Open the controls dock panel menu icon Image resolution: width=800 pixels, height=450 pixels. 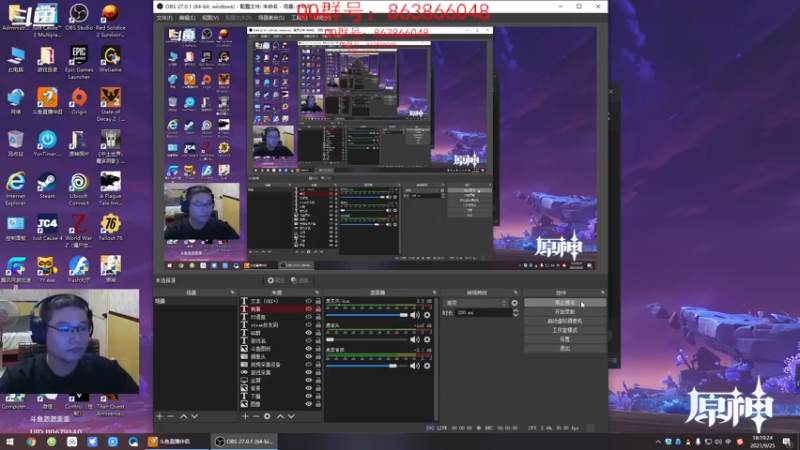(603, 292)
